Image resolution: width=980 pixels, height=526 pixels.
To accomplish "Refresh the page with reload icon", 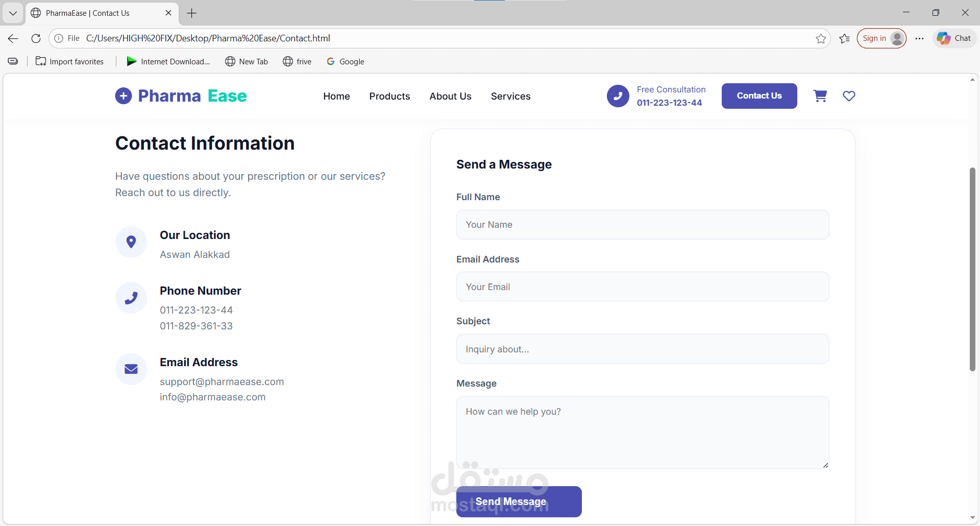I will pos(36,38).
